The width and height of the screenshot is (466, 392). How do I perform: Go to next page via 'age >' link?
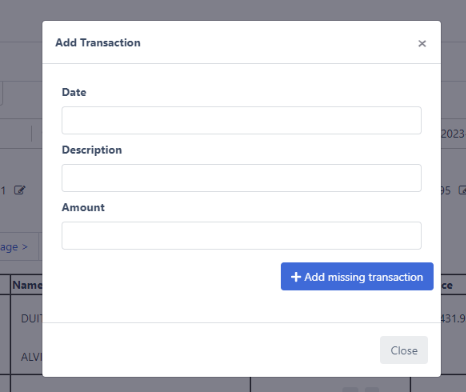[14, 247]
